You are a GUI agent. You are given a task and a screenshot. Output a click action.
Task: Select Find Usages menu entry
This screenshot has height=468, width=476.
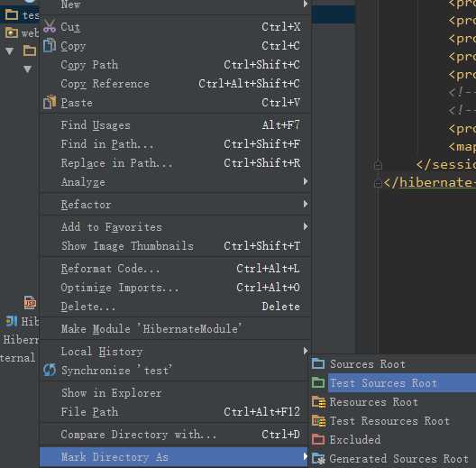click(175, 124)
